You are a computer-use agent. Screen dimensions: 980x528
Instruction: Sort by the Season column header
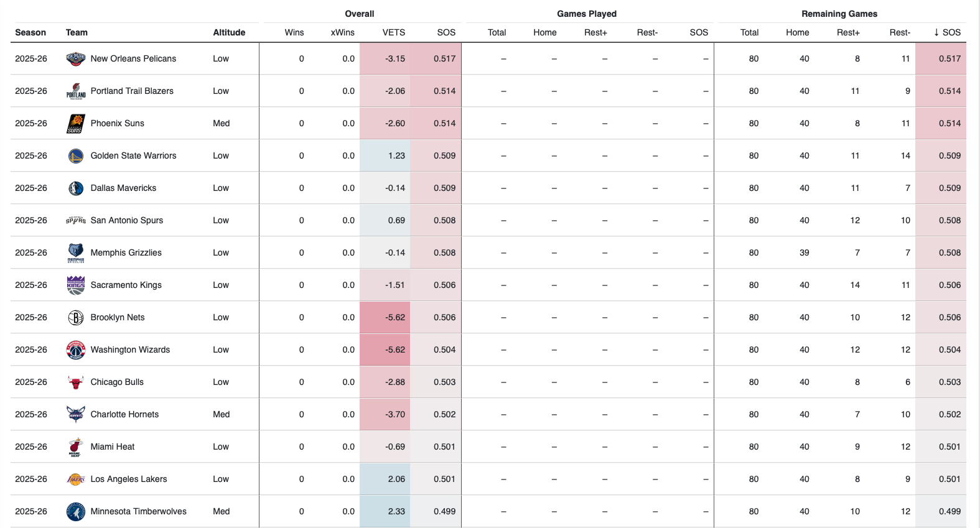(30, 32)
